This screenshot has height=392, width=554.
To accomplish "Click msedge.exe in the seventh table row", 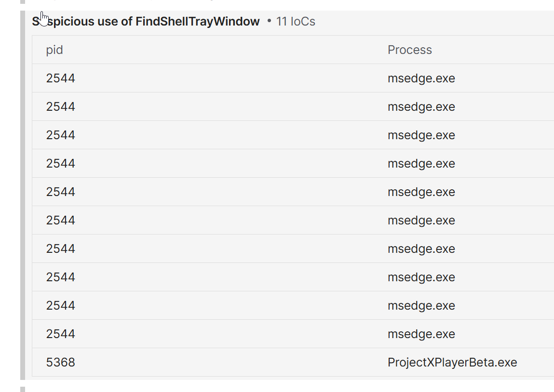I will [421, 248].
